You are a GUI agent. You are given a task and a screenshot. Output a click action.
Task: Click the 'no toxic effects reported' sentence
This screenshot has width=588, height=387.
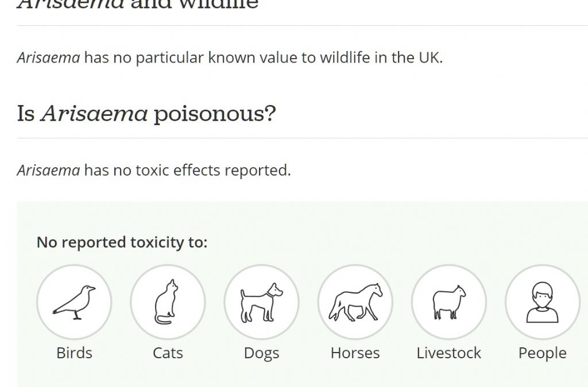coord(154,171)
